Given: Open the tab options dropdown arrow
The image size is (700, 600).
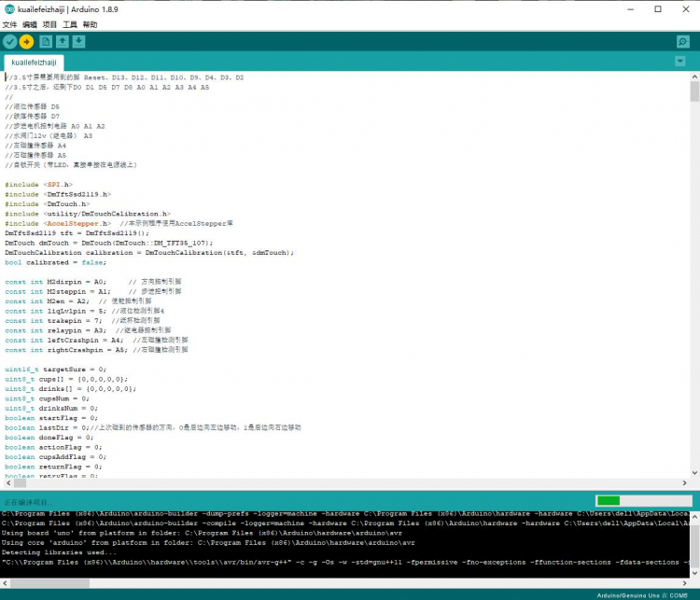Looking at the screenshot, I should pos(679,62).
